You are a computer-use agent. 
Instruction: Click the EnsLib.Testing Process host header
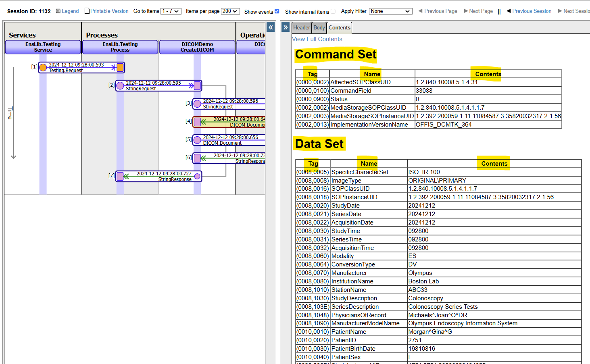point(120,47)
